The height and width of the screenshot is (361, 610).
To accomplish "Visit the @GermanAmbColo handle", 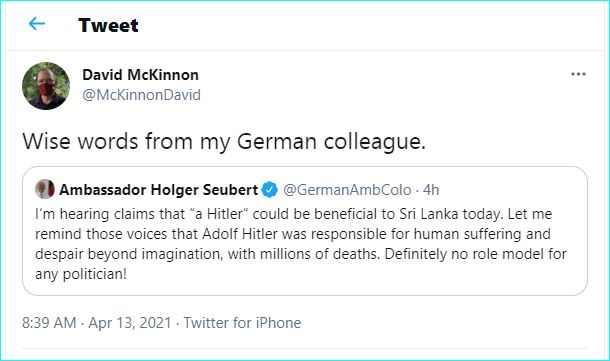I will pos(347,190).
